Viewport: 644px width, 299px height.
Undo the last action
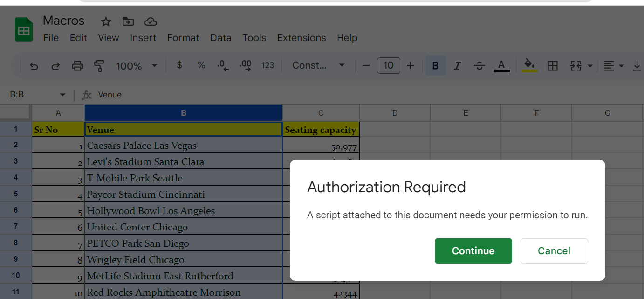pos(34,66)
